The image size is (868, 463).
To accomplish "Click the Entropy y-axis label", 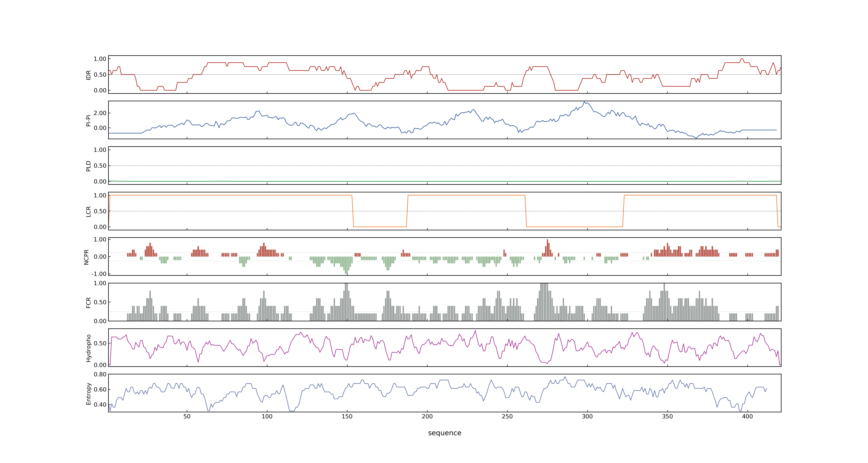I will [x=88, y=393].
